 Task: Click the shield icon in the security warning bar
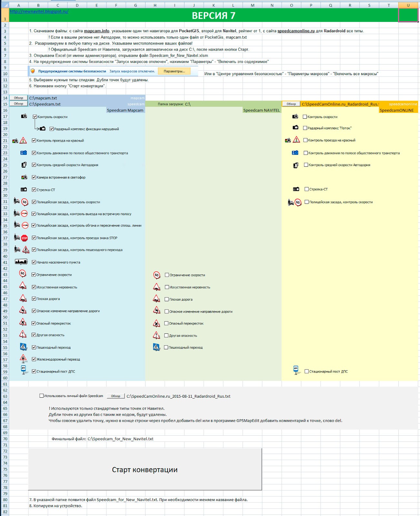[33, 71]
